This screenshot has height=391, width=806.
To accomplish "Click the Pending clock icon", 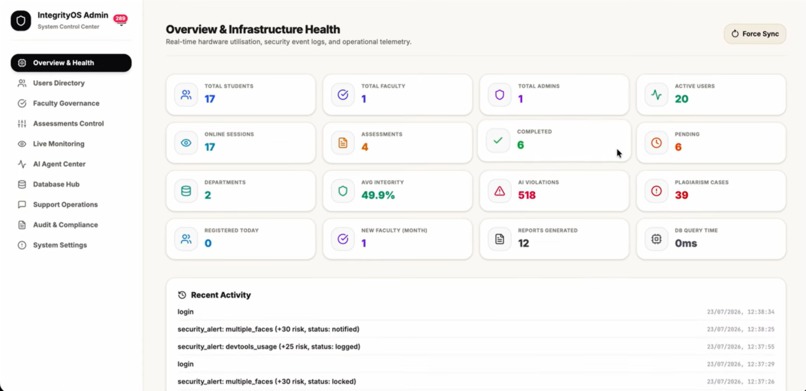I will [x=656, y=143].
